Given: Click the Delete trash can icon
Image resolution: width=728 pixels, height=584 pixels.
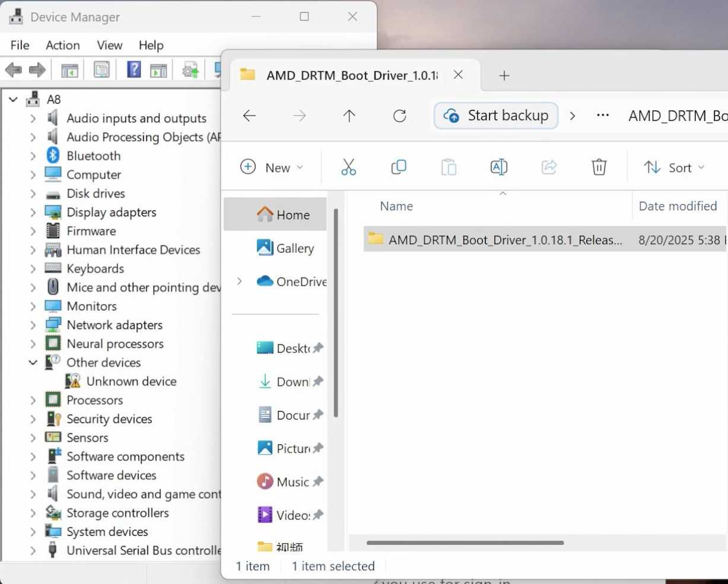Looking at the screenshot, I should (599, 167).
